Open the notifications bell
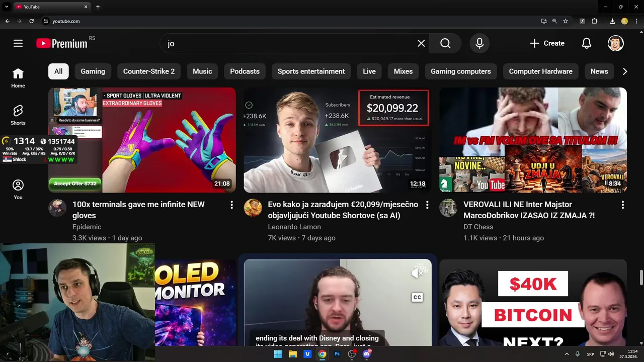This screenshot has width=644, height=362. (587, 43)
